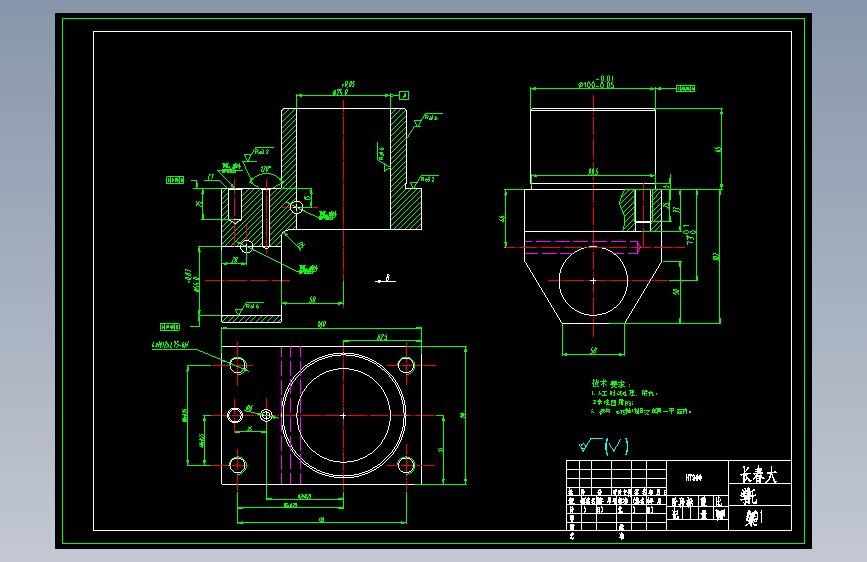Viewport: 867px width, 562px height.
Task: Click the HT material label in title block
Action: click(694, 477)
